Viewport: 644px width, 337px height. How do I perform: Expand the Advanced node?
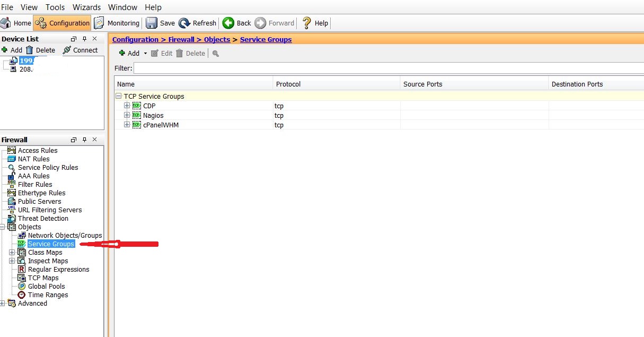click(x=2, y=303)
